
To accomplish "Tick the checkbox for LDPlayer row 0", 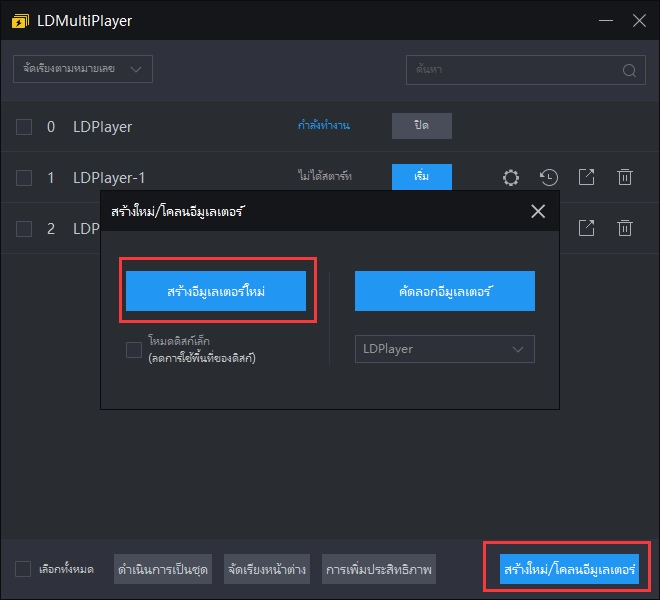I will click(24, 127).
